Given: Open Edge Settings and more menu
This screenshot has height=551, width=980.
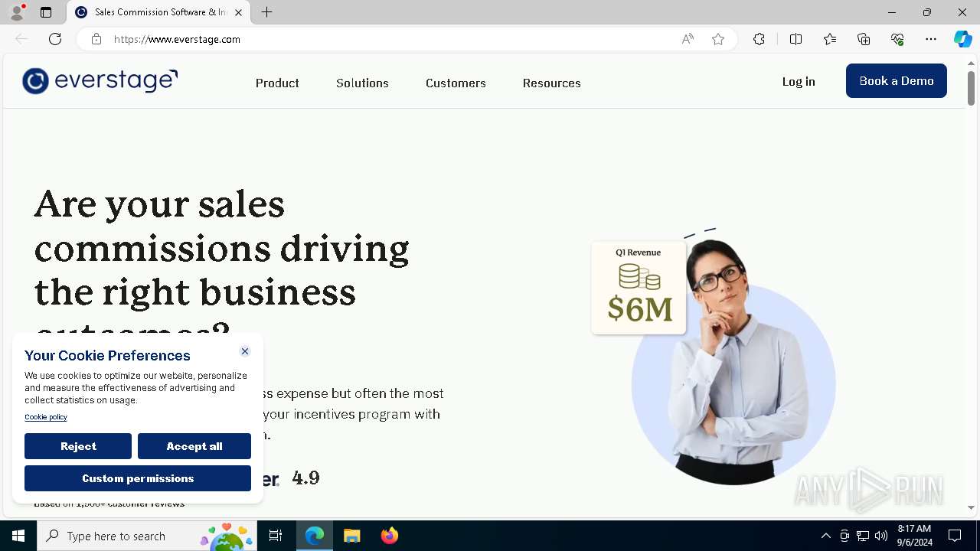Looking at the screenshot, I should (x=931, y=39).
